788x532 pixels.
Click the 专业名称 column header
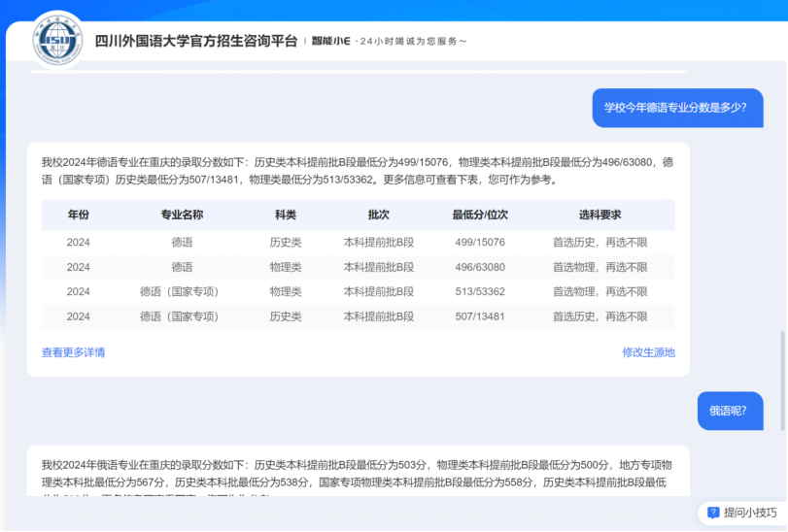(x=182, y=215)
